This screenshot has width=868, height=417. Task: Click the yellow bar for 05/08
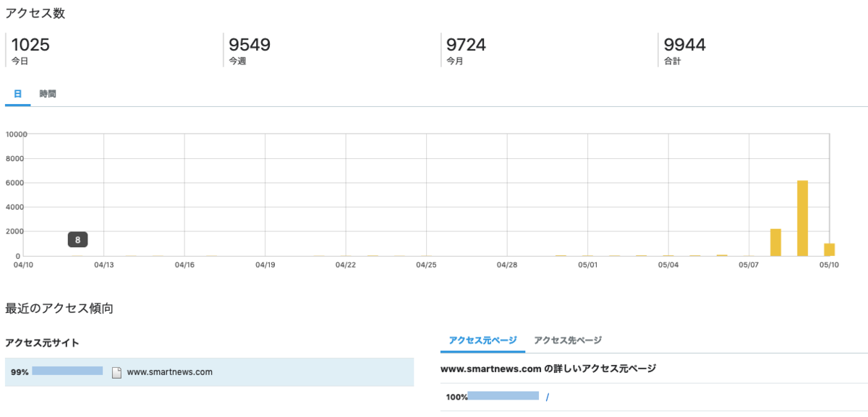[x=775, y=242]
